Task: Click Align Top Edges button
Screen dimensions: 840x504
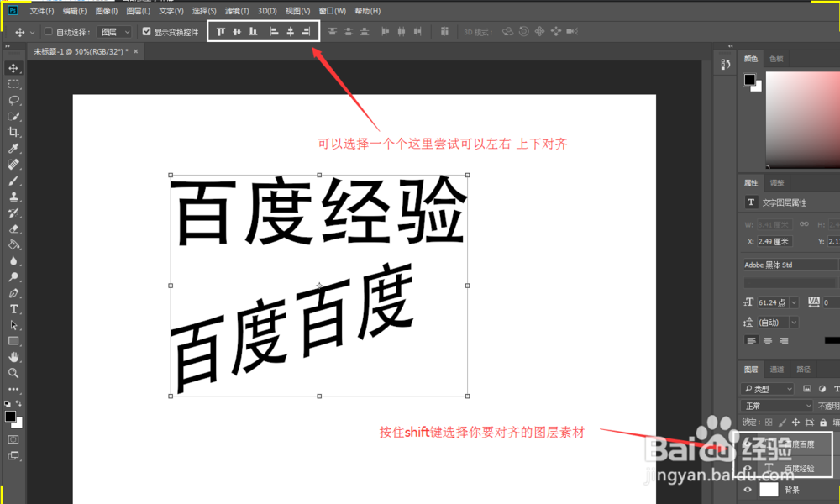Action: click(x=221, y=32)
